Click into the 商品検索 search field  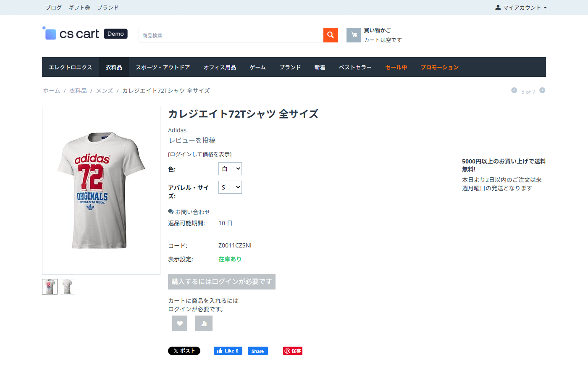coord(231,35)
